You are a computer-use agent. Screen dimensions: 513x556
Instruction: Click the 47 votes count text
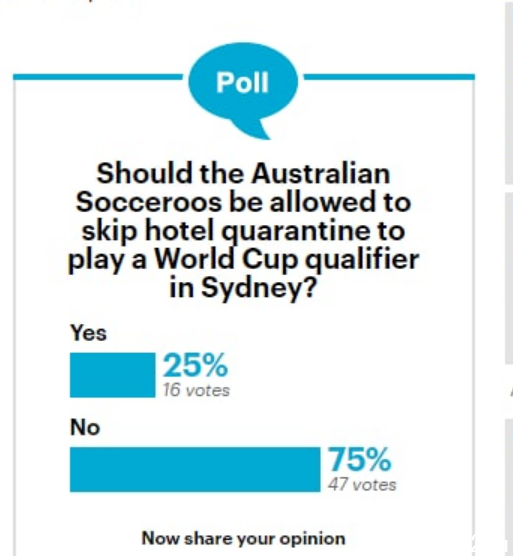coord(362,485)
